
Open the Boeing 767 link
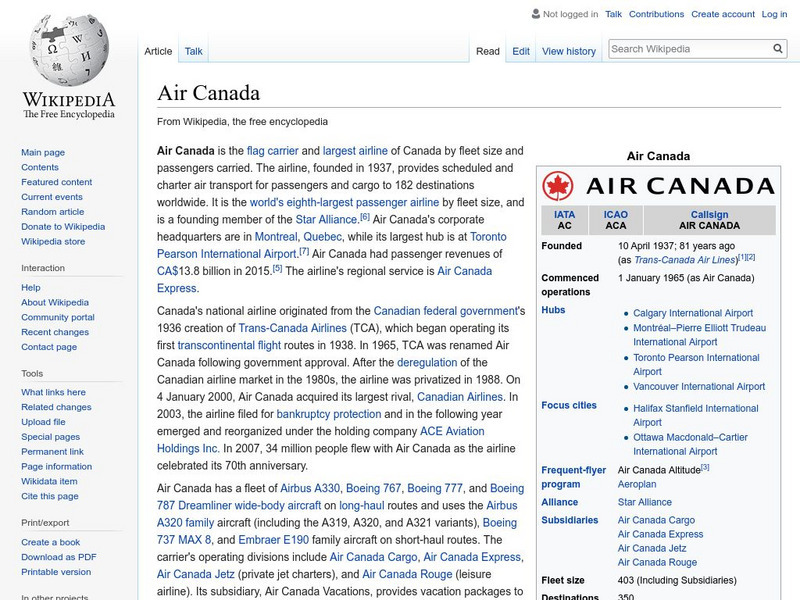click(373, 488)
